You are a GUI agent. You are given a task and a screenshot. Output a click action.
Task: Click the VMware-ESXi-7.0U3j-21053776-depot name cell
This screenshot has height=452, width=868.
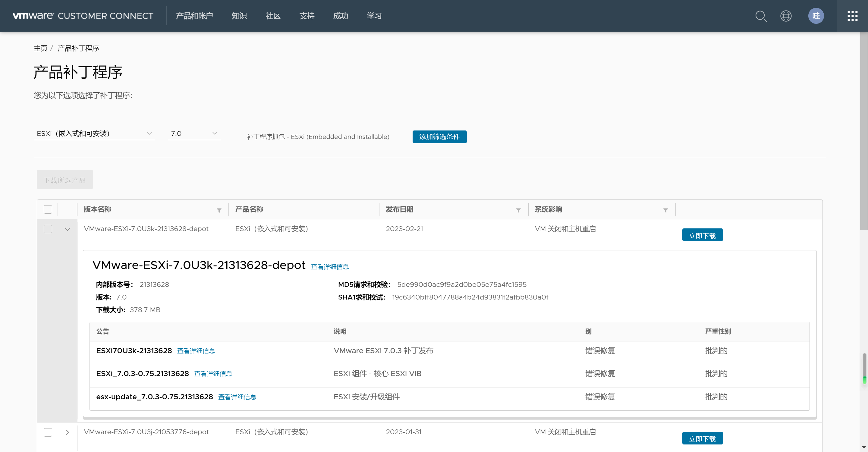[x=146, y=432]
